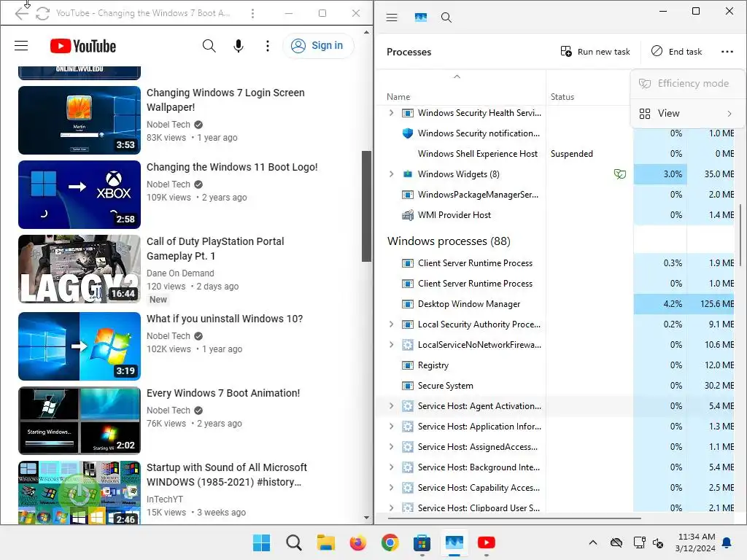The image size is (747, 560).
Task: Click the muted volume tray icon
Action: [x=658, y=542]
